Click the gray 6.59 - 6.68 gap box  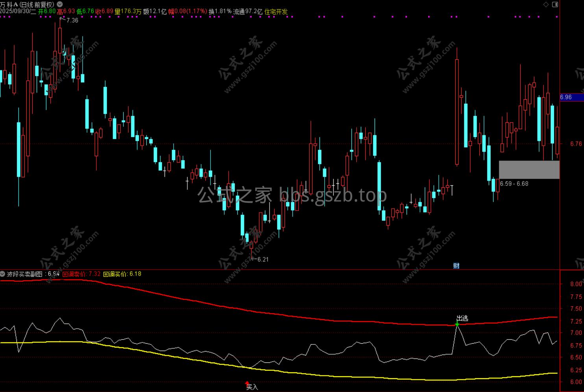(529, 170)
